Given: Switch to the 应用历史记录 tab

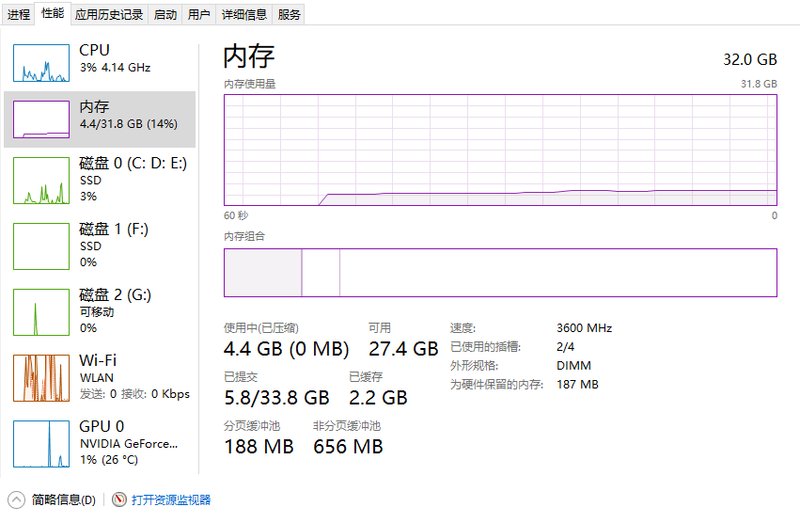Looking at the screenshot, I should [109, 14].
